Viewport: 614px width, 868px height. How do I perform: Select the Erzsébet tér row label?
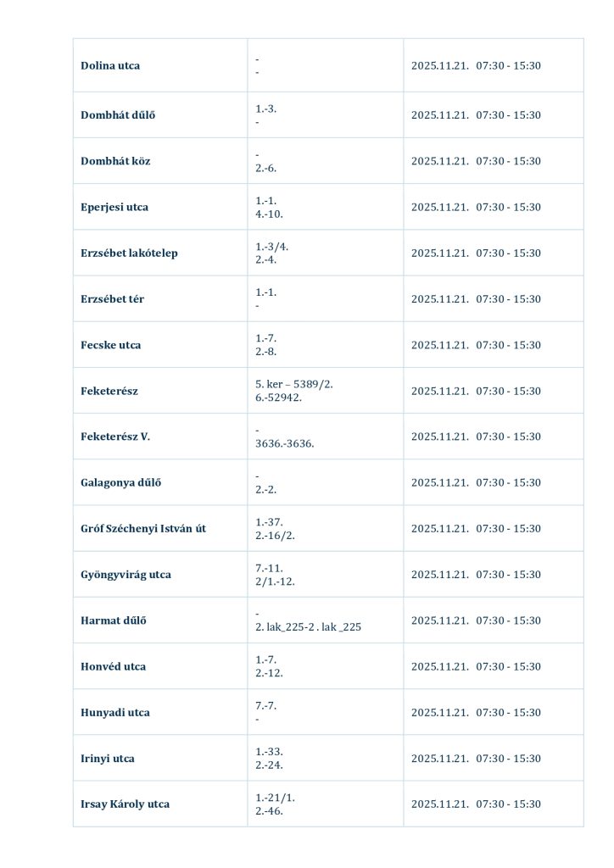coord(112,299)
